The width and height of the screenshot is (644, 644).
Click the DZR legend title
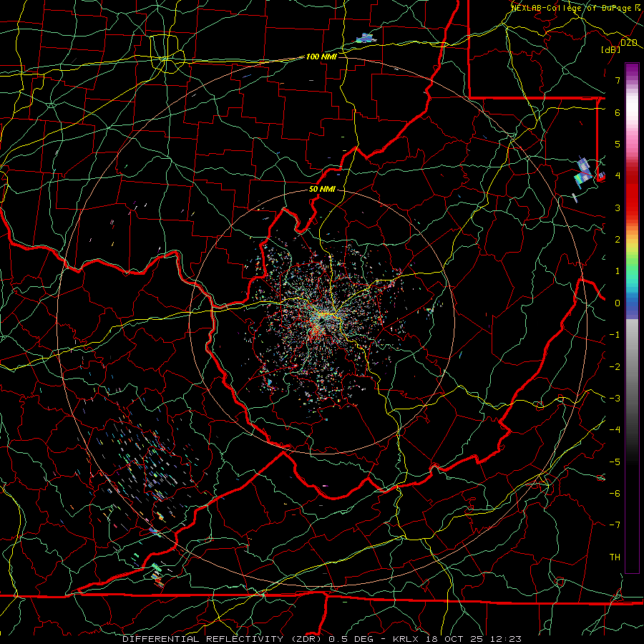coord(629,43)
